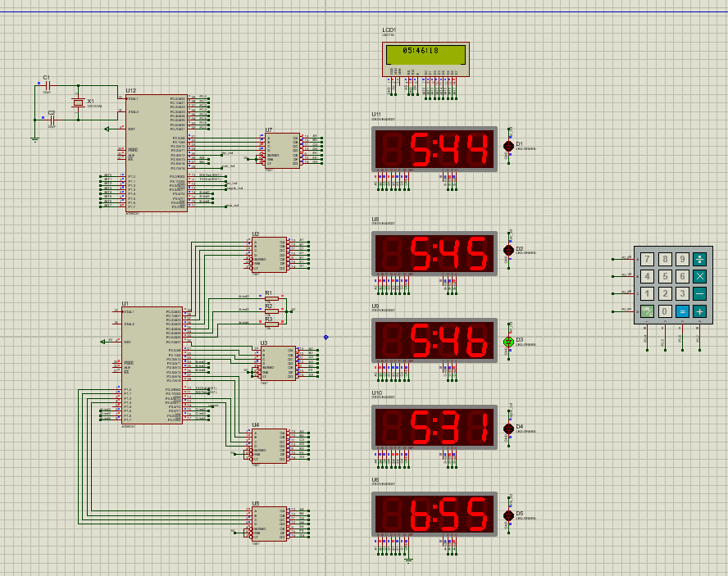Select the 7-segment display showing 5:31

435,427
